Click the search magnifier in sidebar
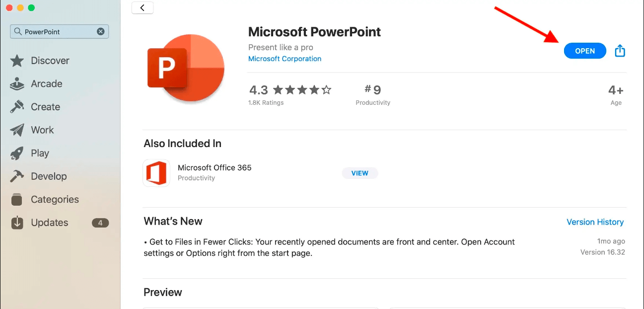This screenshot has height=309, width=644. (17, 31)
